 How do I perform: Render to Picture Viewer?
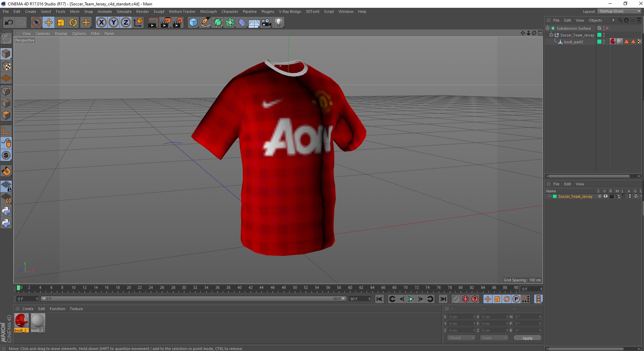(165, 23)
